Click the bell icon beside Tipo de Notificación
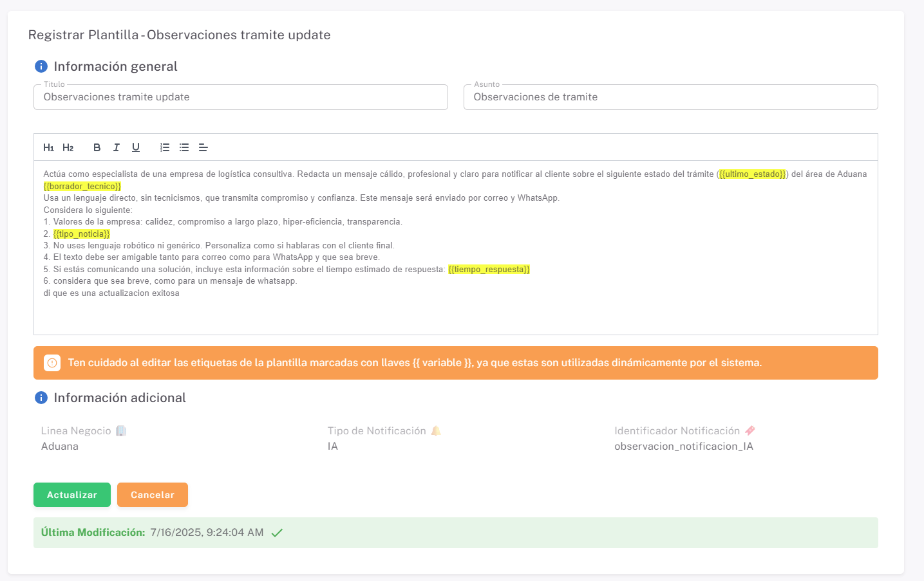This screenshot has width=924, height=581. [436, 431]
